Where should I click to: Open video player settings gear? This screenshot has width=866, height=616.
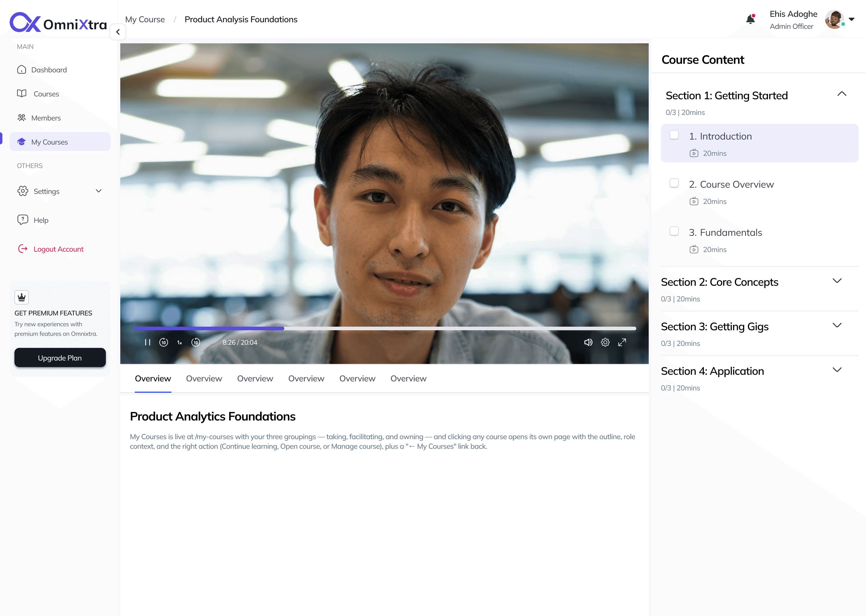[605, 343]
